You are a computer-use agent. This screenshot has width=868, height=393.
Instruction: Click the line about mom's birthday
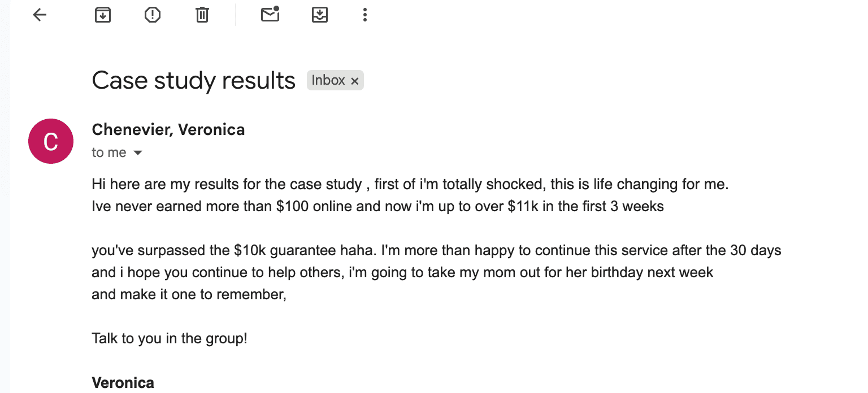[402, 273]
